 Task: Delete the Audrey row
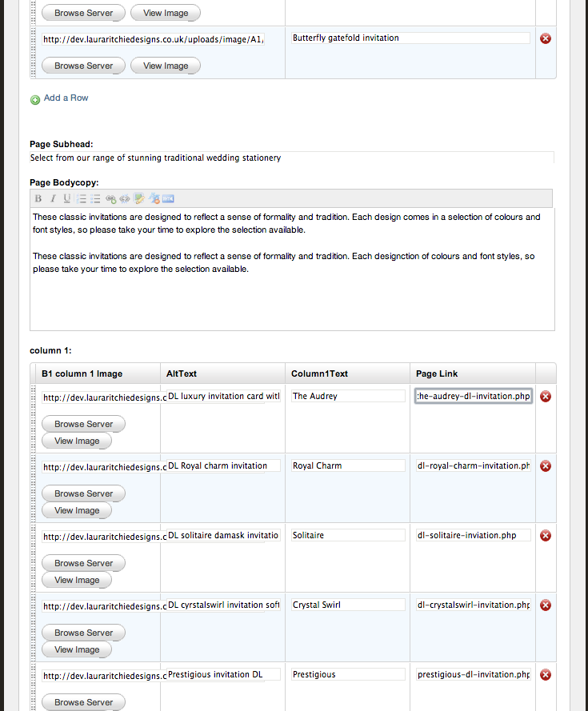tap(546, 397)
